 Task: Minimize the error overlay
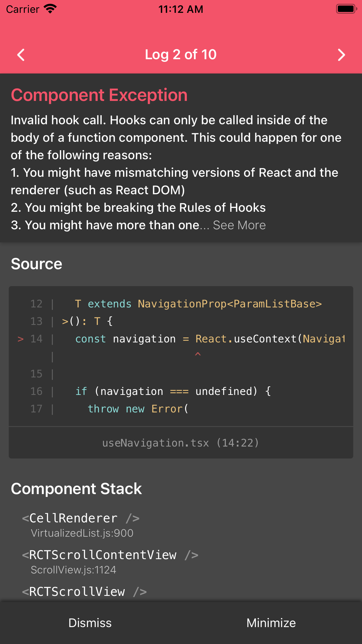271,623
